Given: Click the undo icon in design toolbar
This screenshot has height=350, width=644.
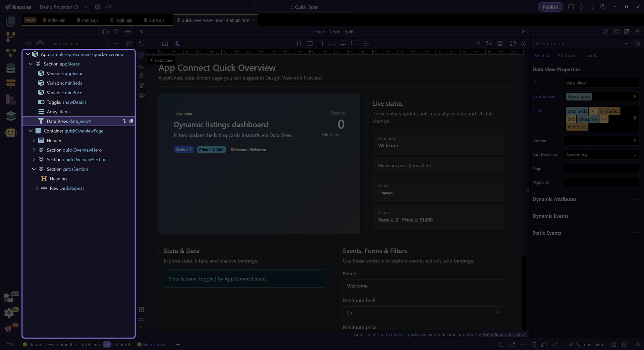Looking at the screenshot, I should click(x=142, y=43).
